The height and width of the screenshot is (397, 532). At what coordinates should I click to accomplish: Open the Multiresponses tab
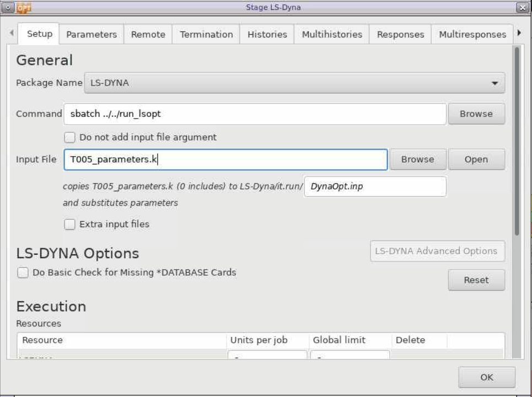tap(472, 34)
